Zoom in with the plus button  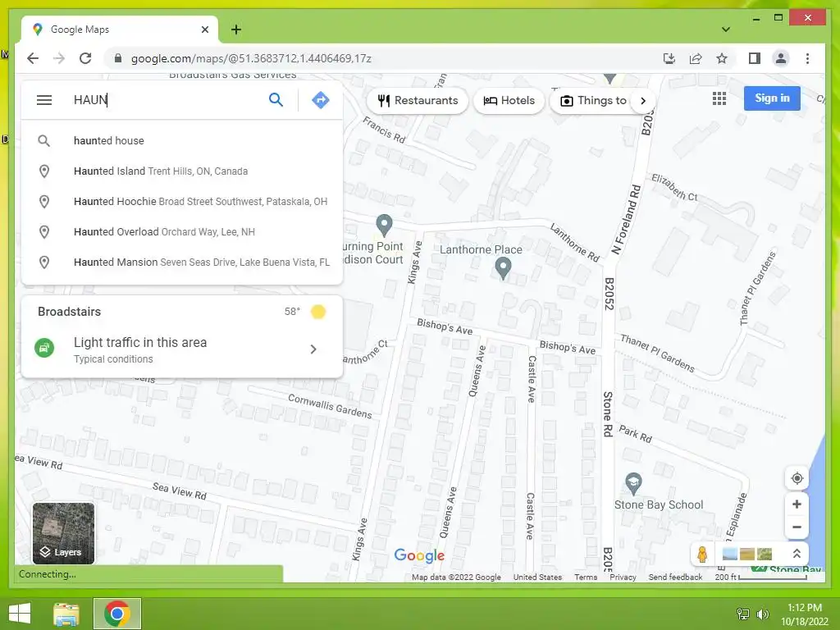(797, 504)
